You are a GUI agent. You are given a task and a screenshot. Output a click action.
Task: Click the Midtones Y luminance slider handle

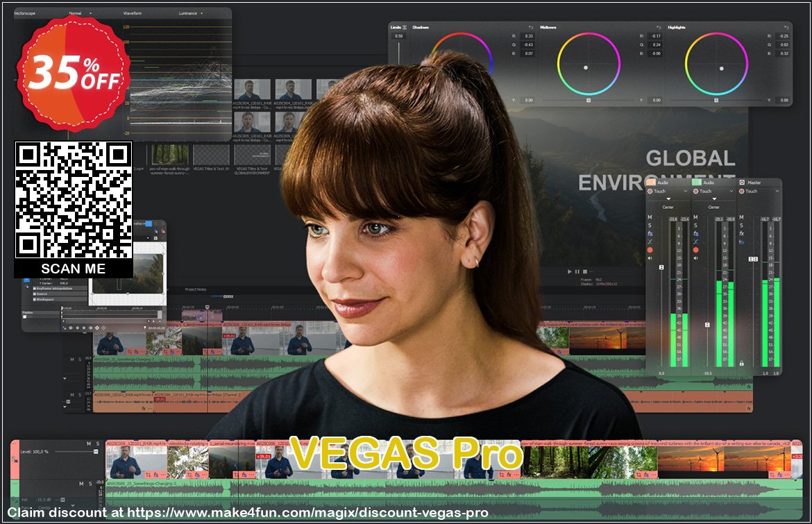[x=589, y=100]
